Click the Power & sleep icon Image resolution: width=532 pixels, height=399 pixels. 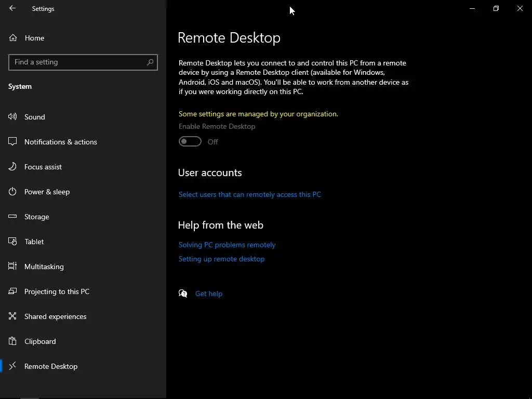pos(12,191)
